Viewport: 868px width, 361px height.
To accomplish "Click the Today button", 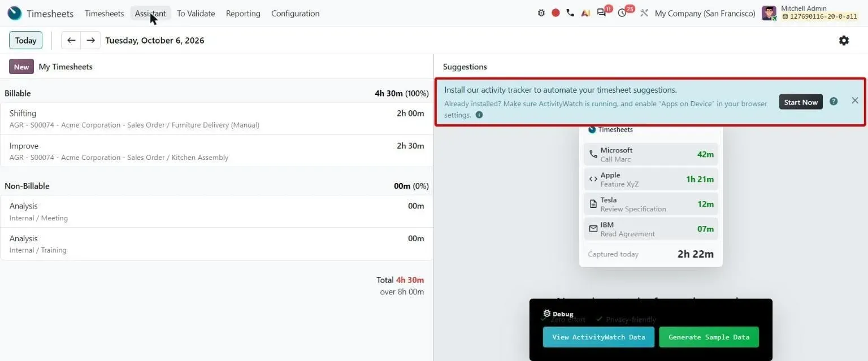I will point(25,40).
